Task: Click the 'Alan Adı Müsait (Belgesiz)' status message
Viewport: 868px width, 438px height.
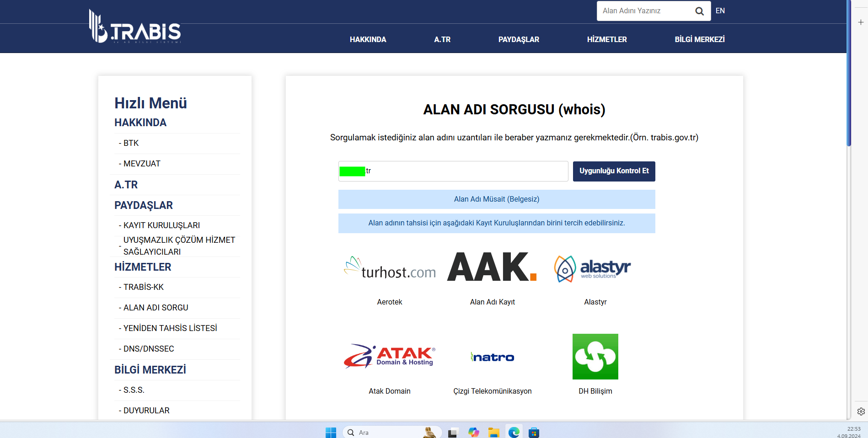Action: point(497,199)
